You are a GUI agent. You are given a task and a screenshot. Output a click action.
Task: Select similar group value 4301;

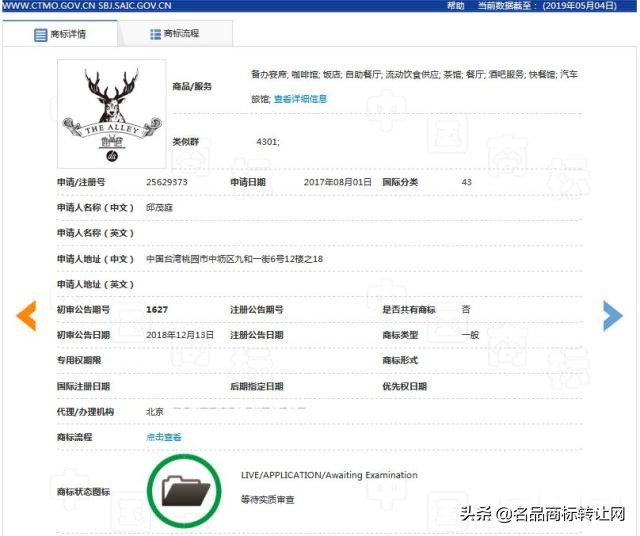(x=268, y=142)
